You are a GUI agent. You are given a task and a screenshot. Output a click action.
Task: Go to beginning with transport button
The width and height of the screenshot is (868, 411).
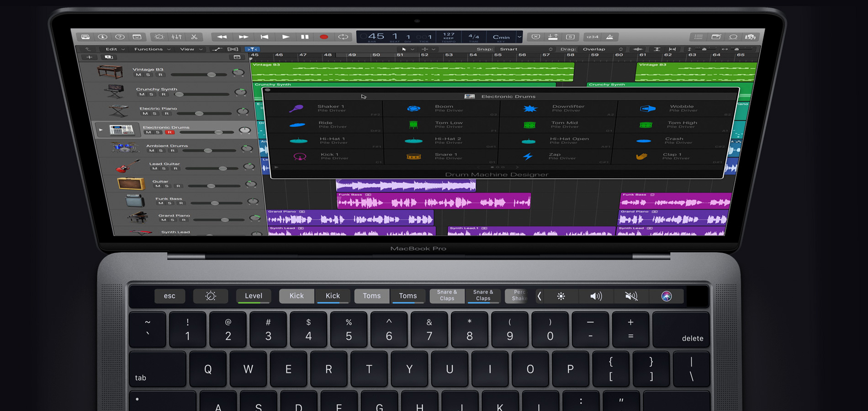tap(265, 37)
